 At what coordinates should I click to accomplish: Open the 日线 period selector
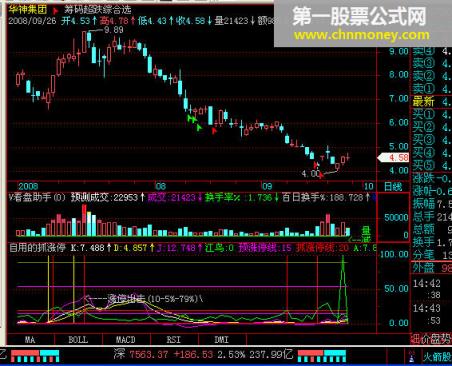[x=393, y=186]
